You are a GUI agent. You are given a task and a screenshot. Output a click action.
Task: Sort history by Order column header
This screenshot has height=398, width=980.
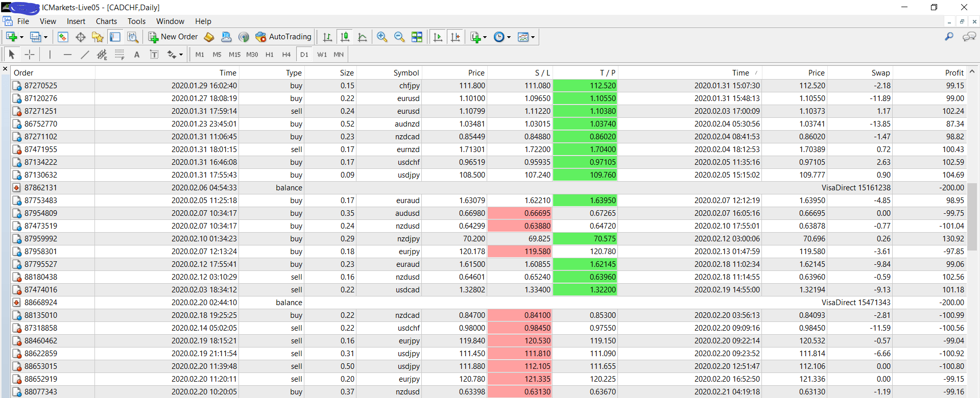point(53,73)
